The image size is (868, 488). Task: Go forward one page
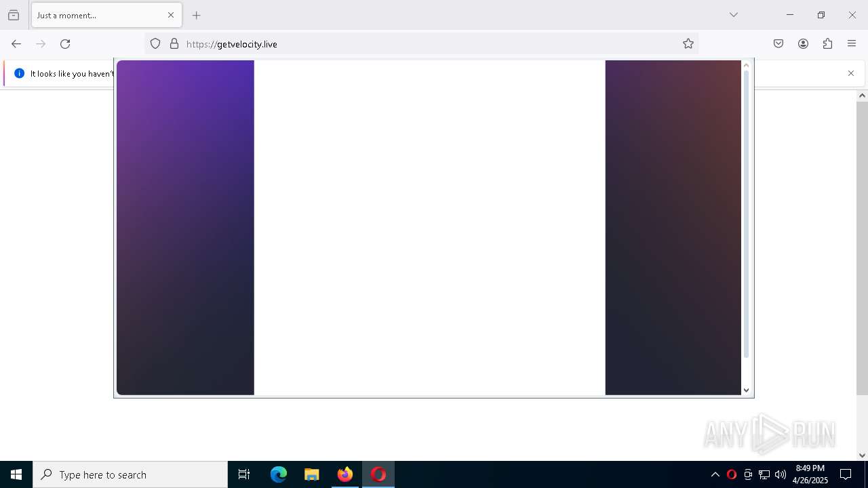click(41, 44)
